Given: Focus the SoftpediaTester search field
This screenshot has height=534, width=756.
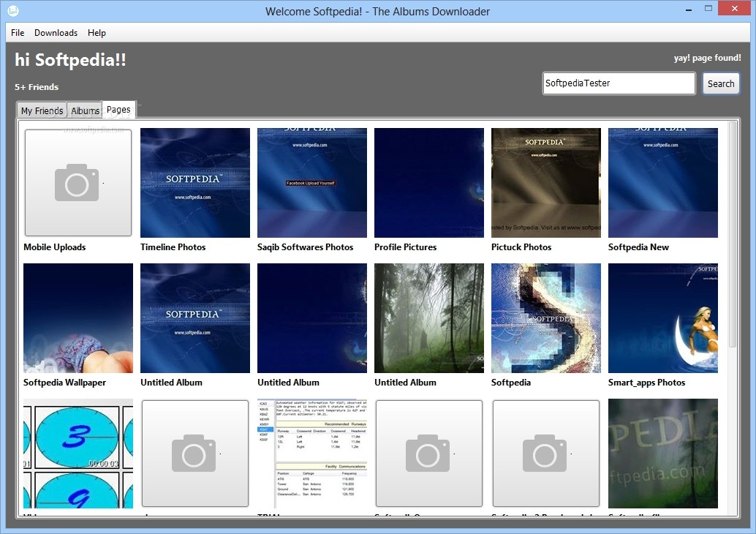Looking at the screenshot, I should (619, 83).
